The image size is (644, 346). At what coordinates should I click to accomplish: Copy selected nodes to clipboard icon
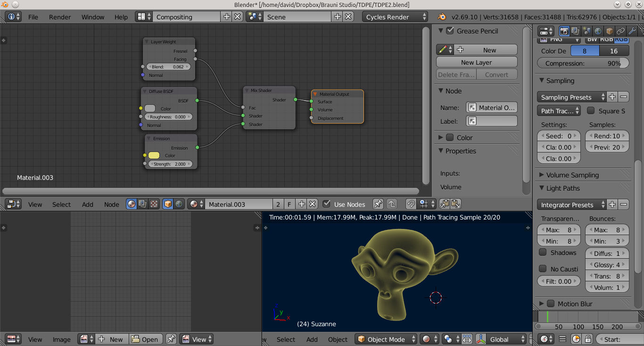445,204
